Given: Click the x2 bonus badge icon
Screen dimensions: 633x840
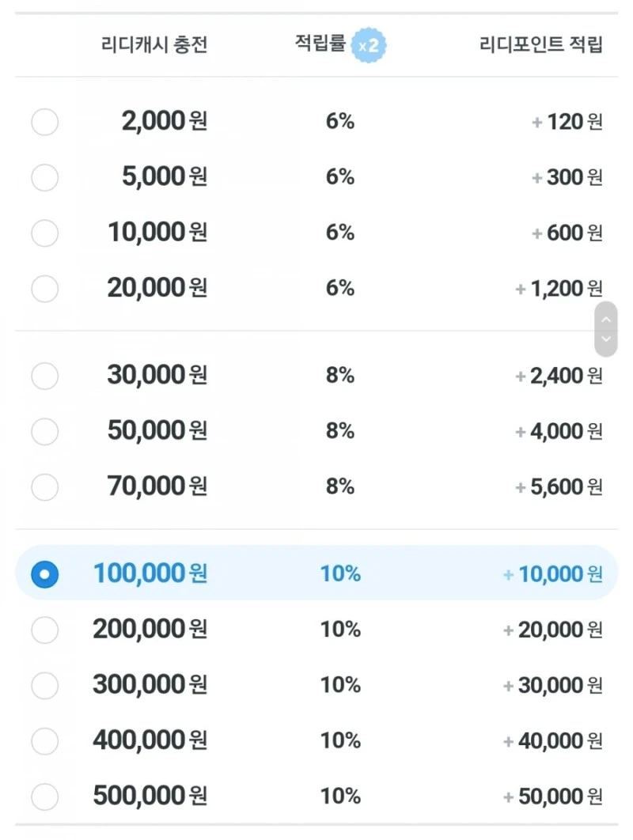Looking at the screenshot, I should (369, 45).
